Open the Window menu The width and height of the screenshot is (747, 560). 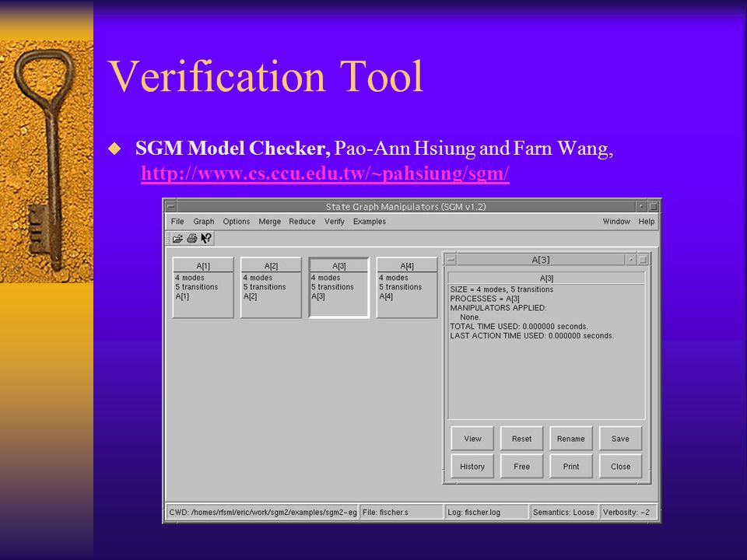616,222
